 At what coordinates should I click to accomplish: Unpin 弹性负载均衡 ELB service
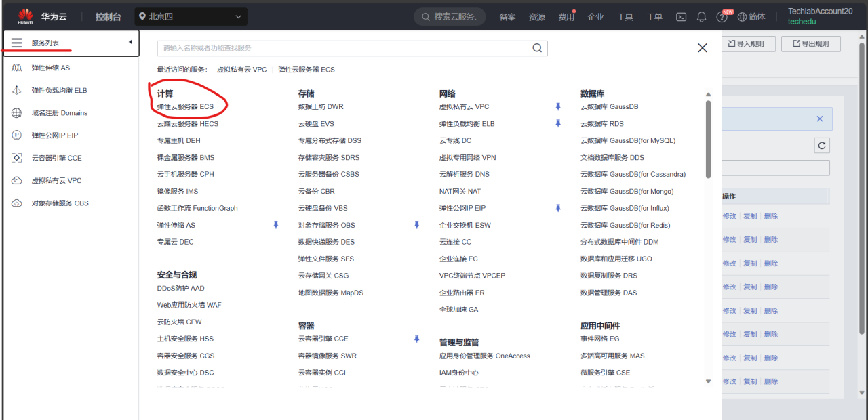coord(557,123)
